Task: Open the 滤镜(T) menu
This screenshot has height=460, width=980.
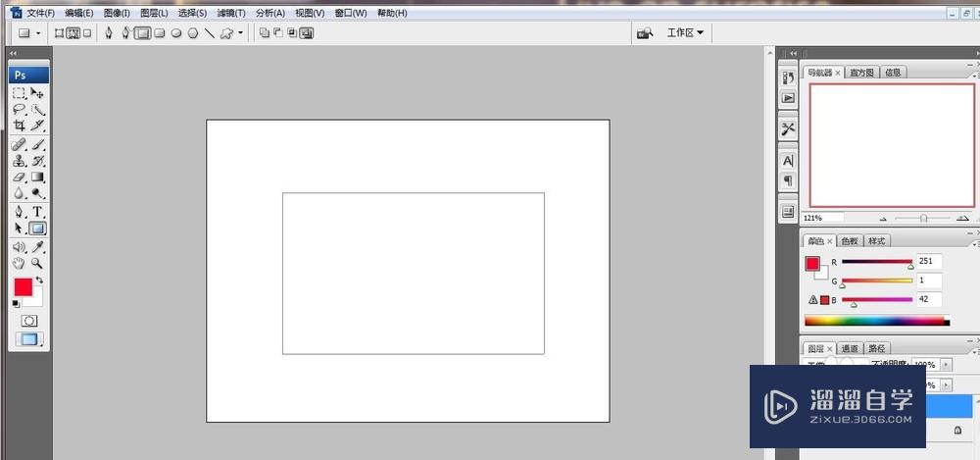Action: pos(231,13)
